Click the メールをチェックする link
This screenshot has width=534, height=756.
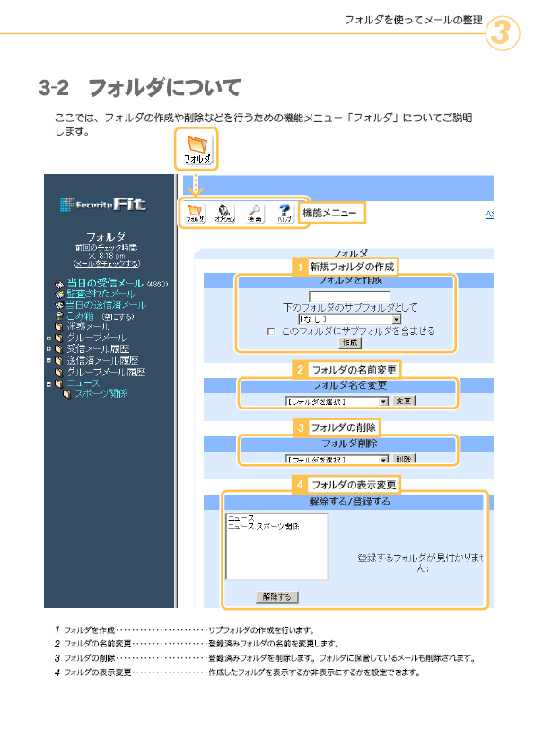[x=107, y=264]
